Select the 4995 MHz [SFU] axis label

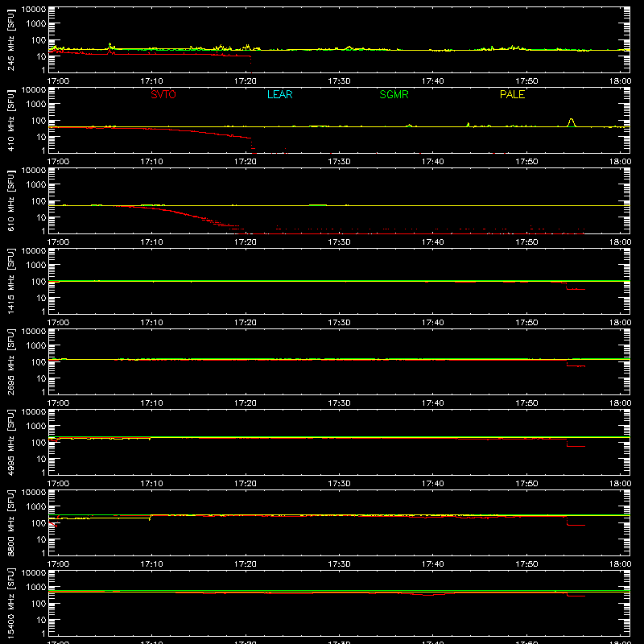point(11,442)
